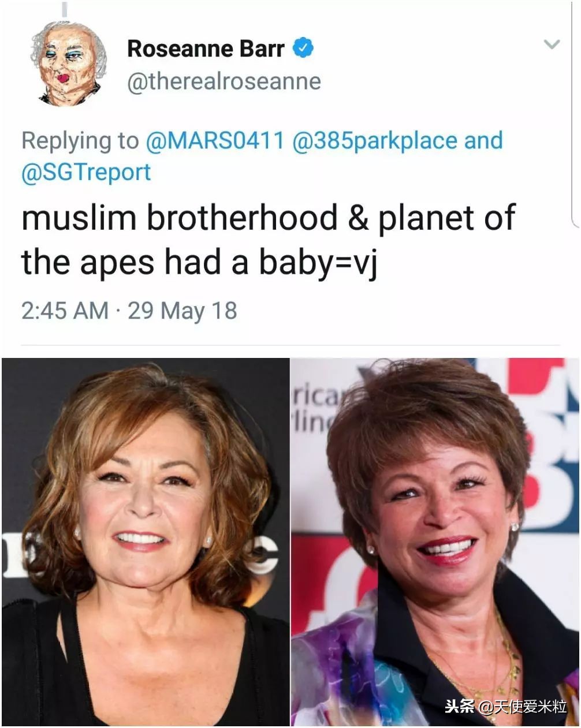Click the 头条 watermark logo
Screen dimensions: 581x728
(x=460, y=706)
